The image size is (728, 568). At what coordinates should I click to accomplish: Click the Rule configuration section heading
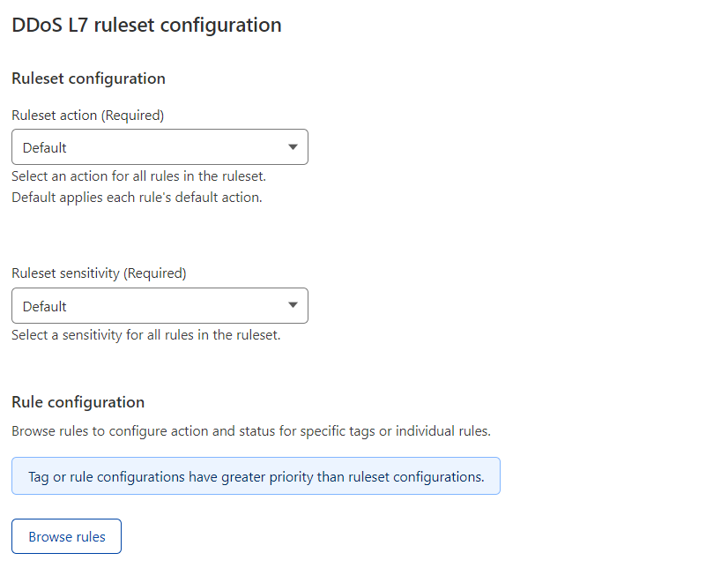point(78,401)
